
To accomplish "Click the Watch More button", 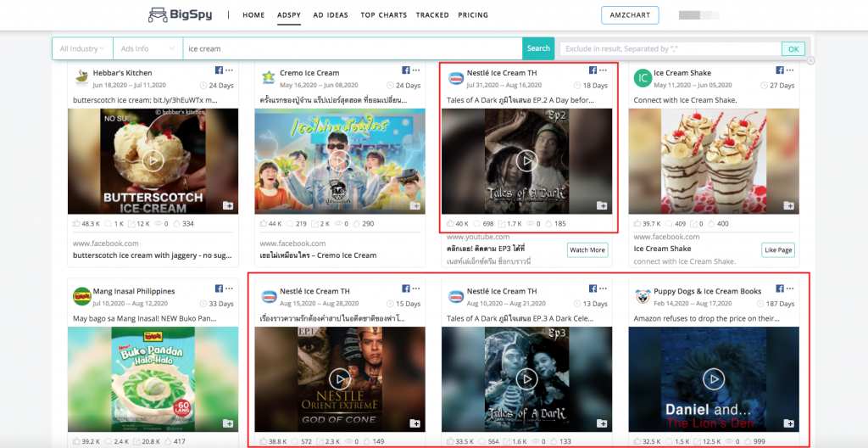I will pyautogui.click(x=587, y=250).
